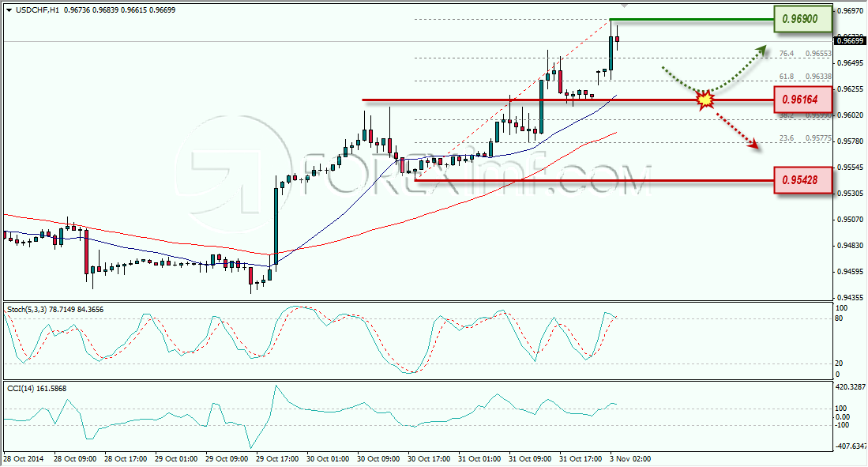Viewport: 868px width, 467px height.
Task: Click 0.96495 on the price axis
Action: click(851, 62)
